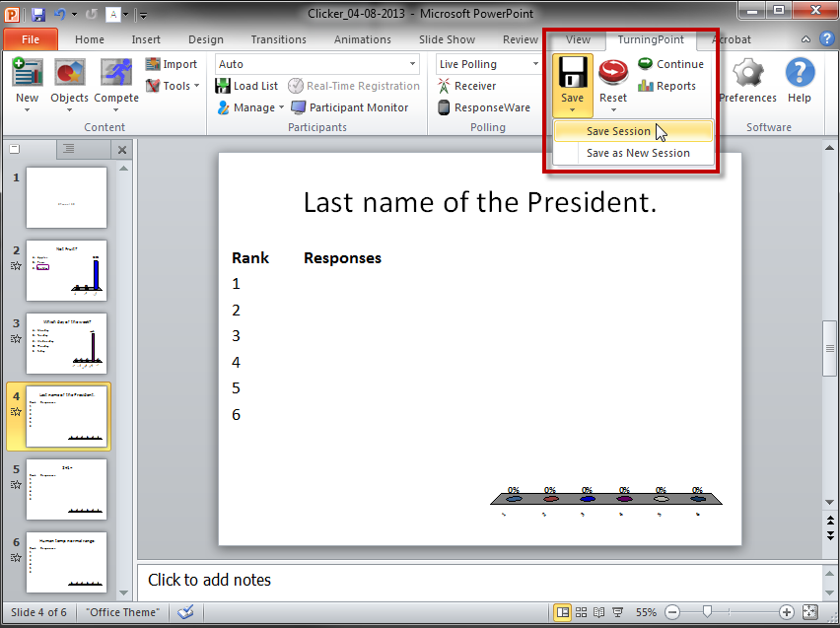840x628 pixels.
Task: Open the Preferences gear icon
Action: pos(748,73)
